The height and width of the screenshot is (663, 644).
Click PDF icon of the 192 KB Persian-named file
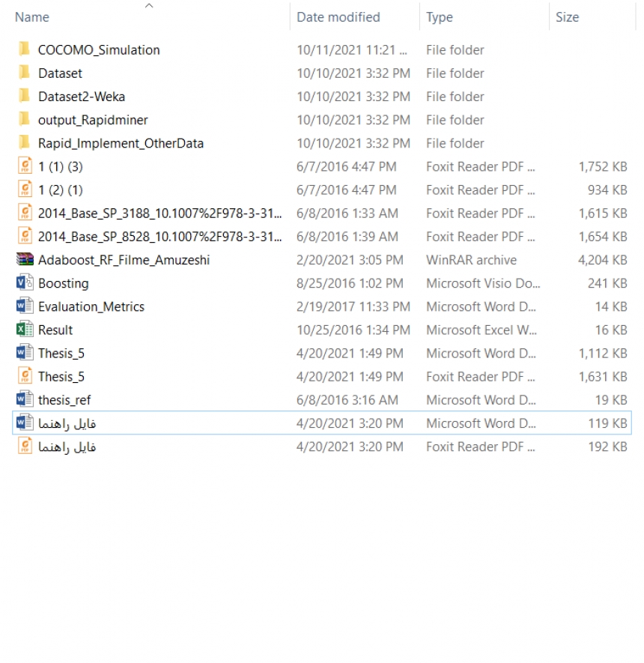tap(25, 446)
